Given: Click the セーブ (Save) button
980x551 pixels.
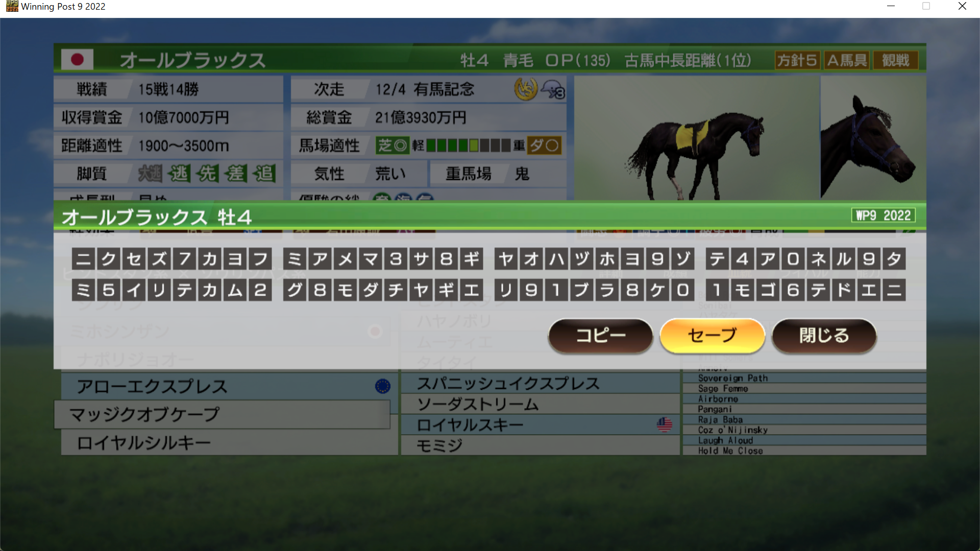Looking at the screenshot, I should point(713,335).
